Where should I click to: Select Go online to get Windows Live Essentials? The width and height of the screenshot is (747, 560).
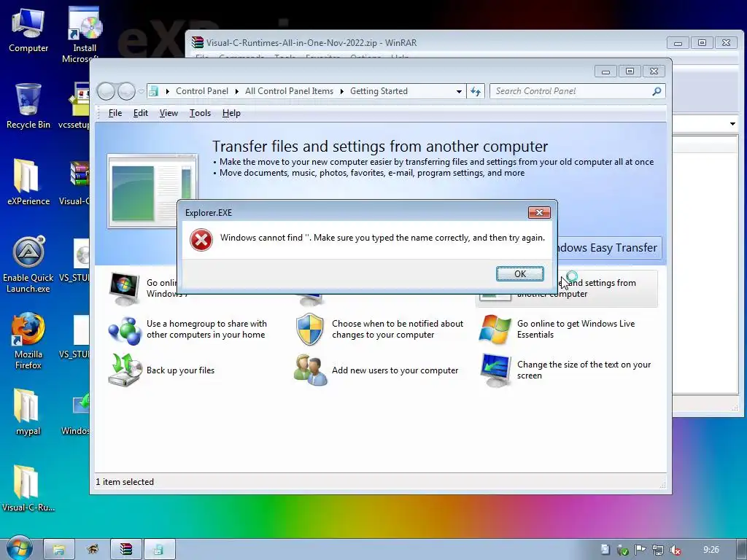(x=576, y=329)
